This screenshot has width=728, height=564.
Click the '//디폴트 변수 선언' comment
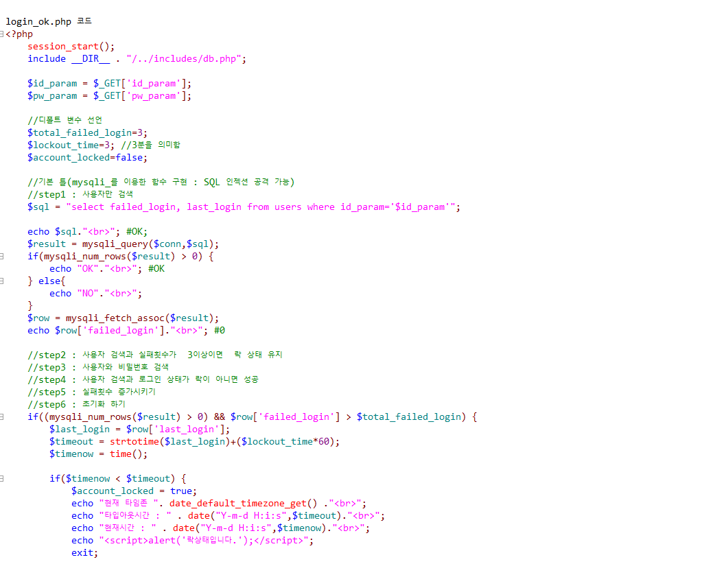click(64, 120)
